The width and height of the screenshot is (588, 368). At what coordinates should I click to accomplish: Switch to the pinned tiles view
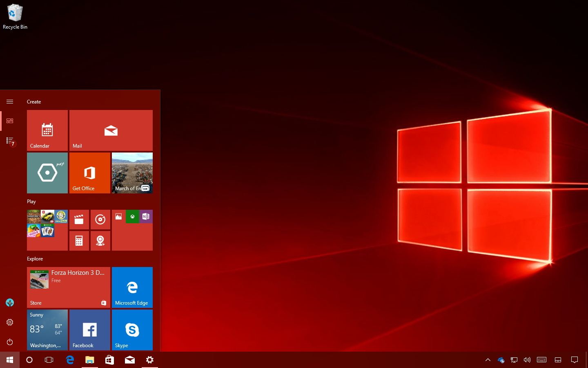tap(10, 121)
